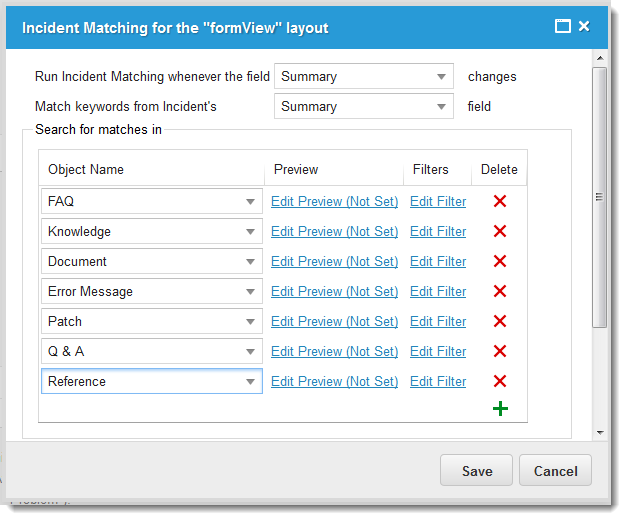Click Edit Preview link for Knowledge
This screenshot has width=626, height=520.
point(334,231)
